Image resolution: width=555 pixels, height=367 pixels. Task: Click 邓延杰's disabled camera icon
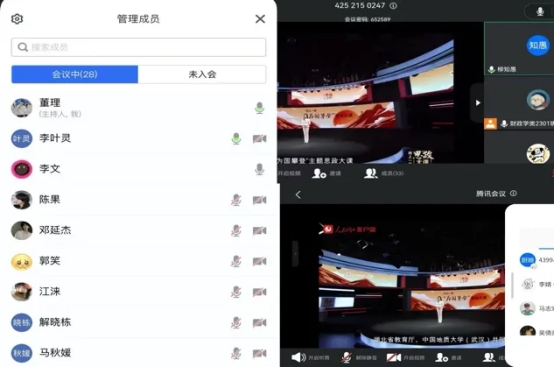[x=259, y=231]
